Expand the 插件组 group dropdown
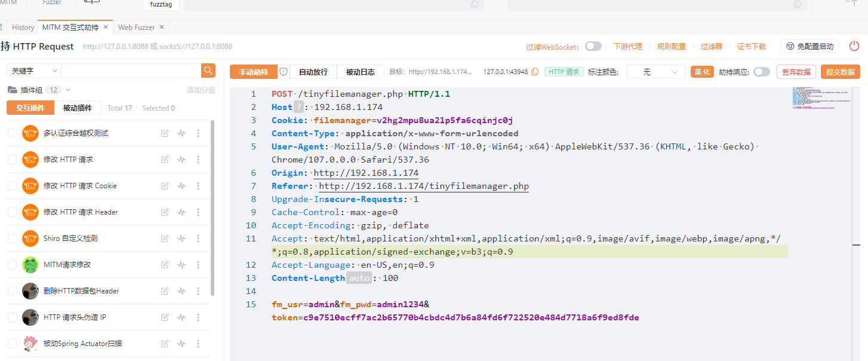Viewport: 868px width, 361px height. pyautogui.click(x=68, y=90)
